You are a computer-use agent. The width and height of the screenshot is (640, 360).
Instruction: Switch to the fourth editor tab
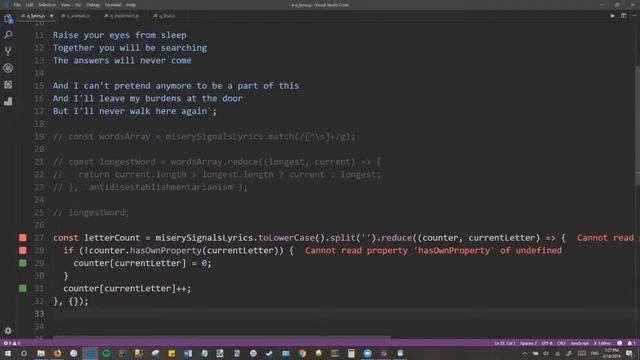[167, 16]
